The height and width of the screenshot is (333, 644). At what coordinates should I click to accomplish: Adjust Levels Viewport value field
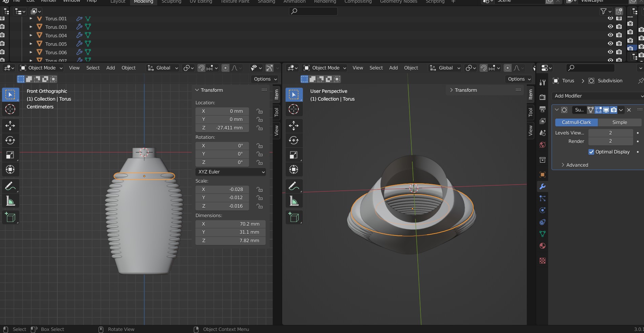click(x=610, y=133)
